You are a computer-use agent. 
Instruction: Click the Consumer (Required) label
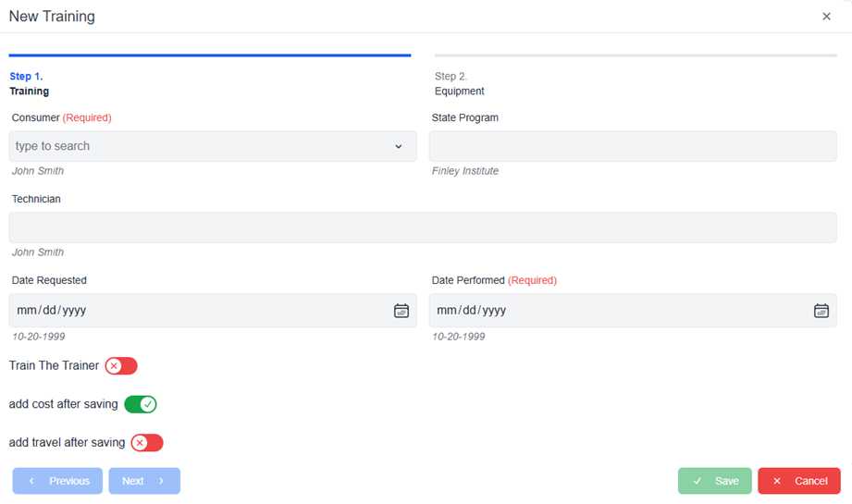click(x=61, y=117)
